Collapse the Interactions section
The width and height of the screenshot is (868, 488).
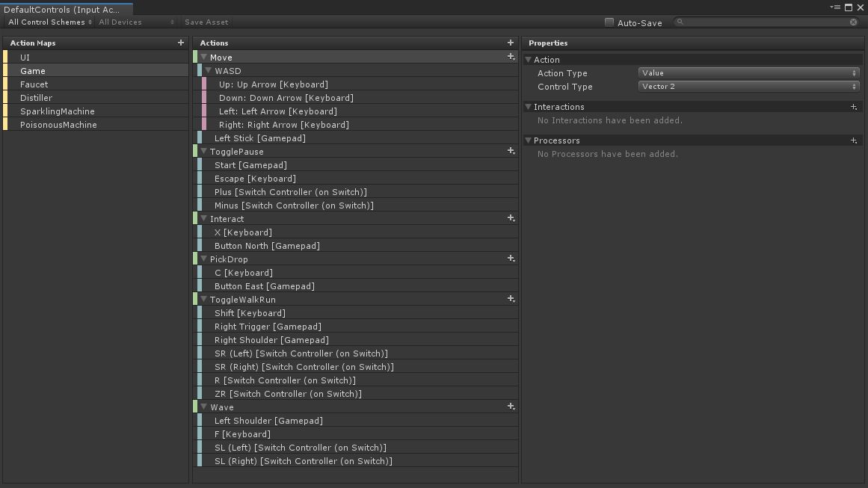pyautogui.click(x=528, y=107)
